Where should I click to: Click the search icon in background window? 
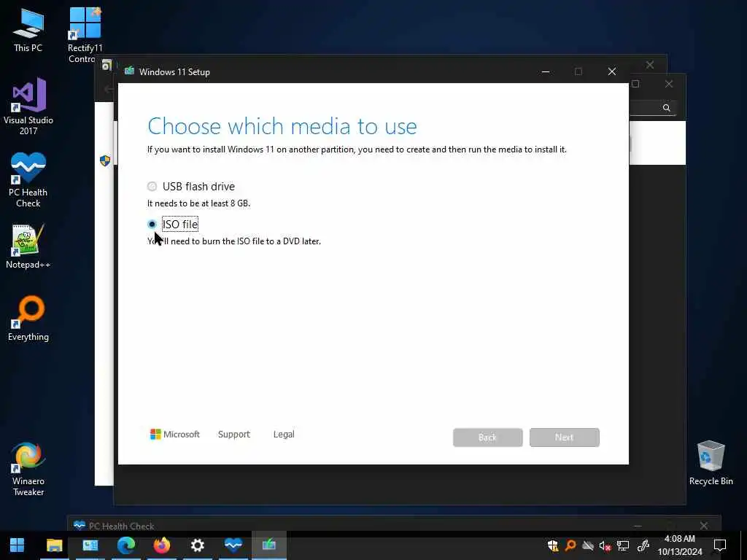[x=667, y=108]
